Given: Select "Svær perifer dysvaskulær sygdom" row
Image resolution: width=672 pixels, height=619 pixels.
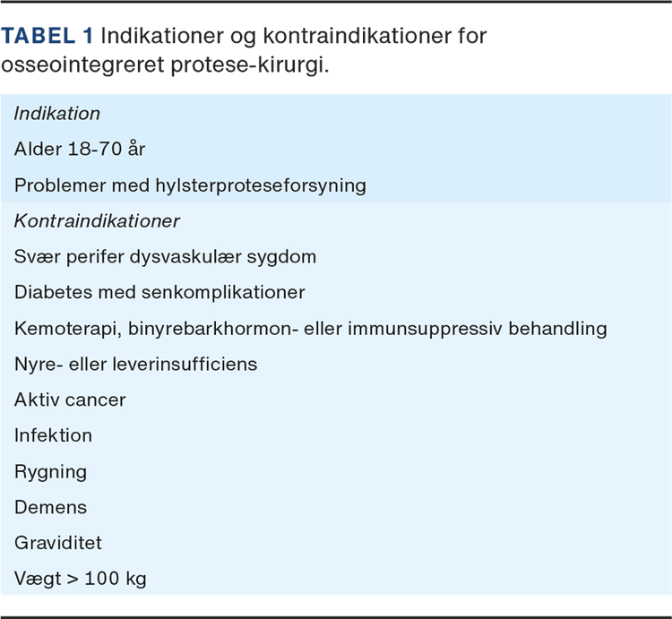Looking at the screenshot, I should click(165, 257).
